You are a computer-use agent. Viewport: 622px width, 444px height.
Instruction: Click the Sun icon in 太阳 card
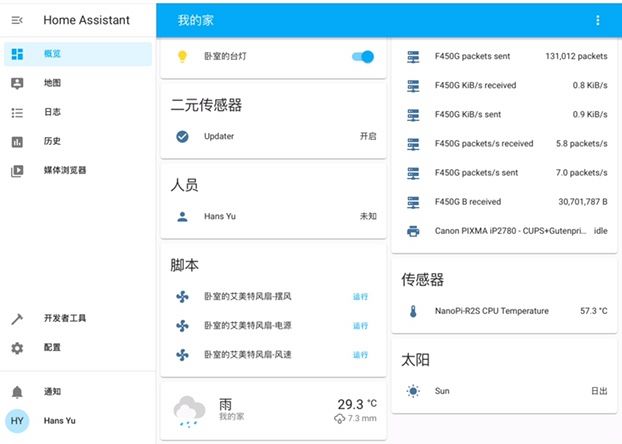[413, 391]
